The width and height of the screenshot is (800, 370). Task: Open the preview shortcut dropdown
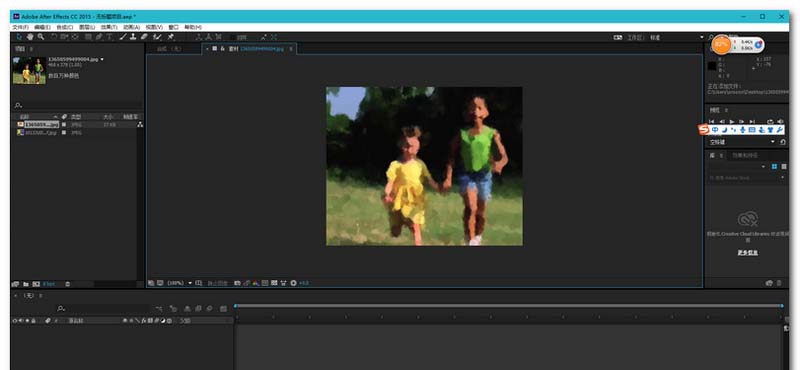pos(772,142)
